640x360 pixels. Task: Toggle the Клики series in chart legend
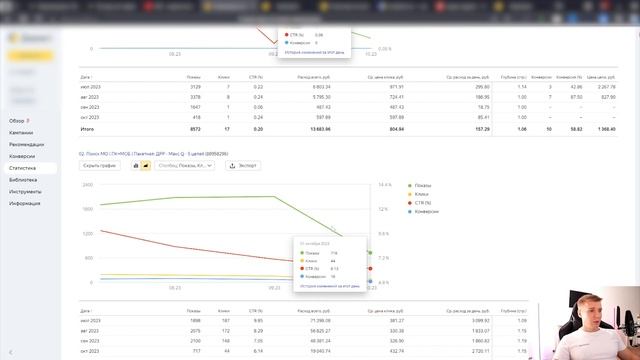(418, 194)
